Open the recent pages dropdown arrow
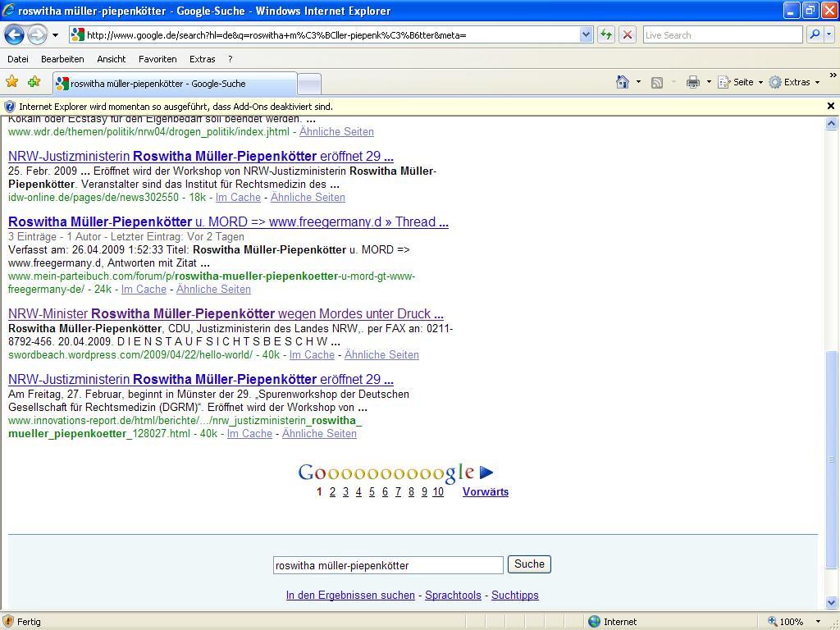Viewport: 840px width, 630px height. [x=55, y=36]
